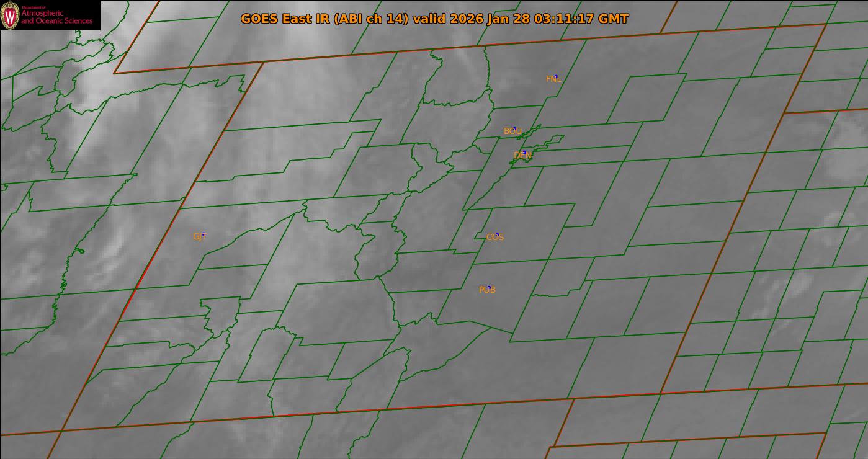Viewport: 868px width, 459px height.
Task: Click the PUB station label
Action: tap(488, 290)
